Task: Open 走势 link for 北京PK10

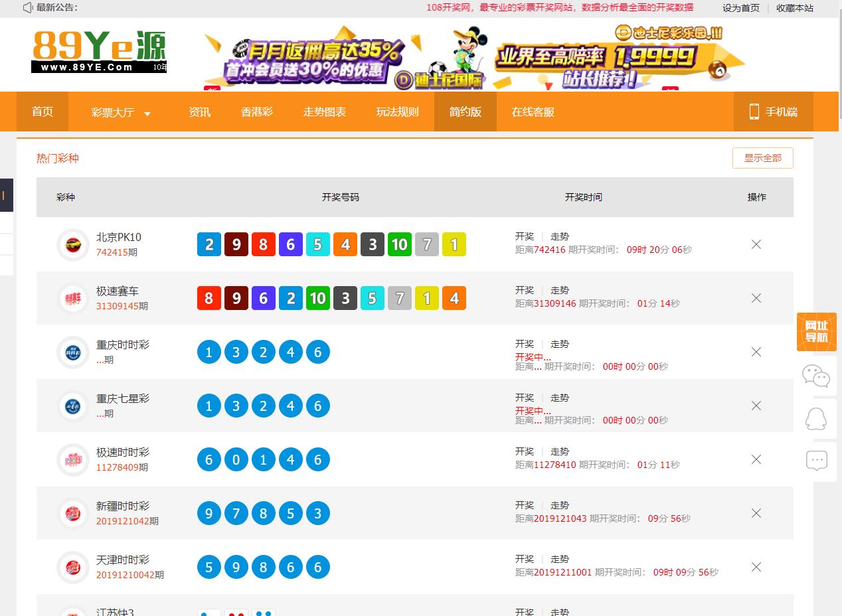Action: tap(560, 236)
